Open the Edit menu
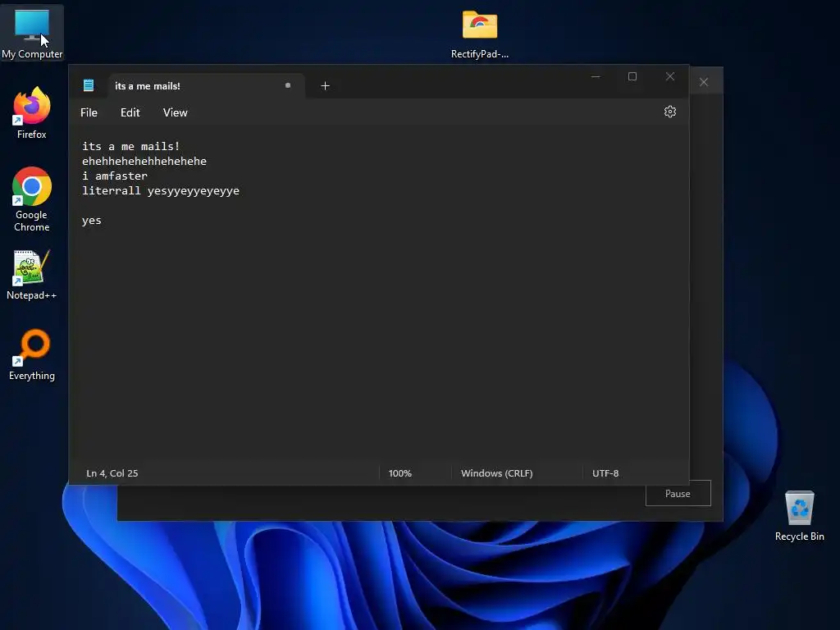 click(130, 112)
